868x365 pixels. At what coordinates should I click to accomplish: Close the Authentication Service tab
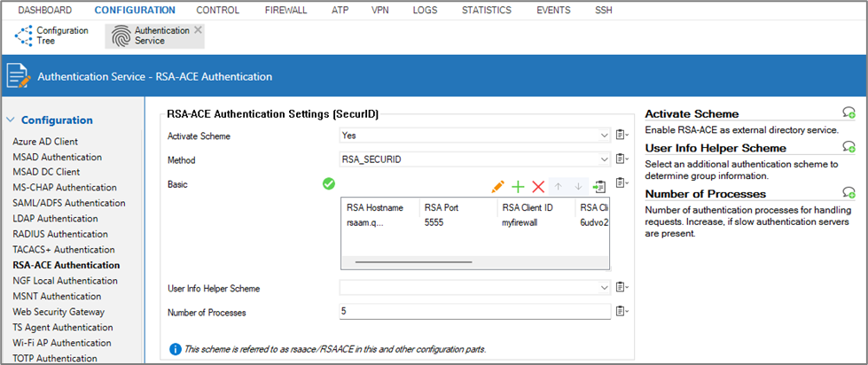pyautogui.click(x=198, y=30)
